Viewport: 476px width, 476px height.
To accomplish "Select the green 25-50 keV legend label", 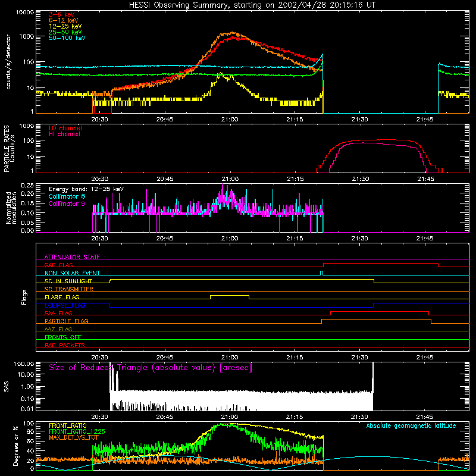I will pos(65,32).
